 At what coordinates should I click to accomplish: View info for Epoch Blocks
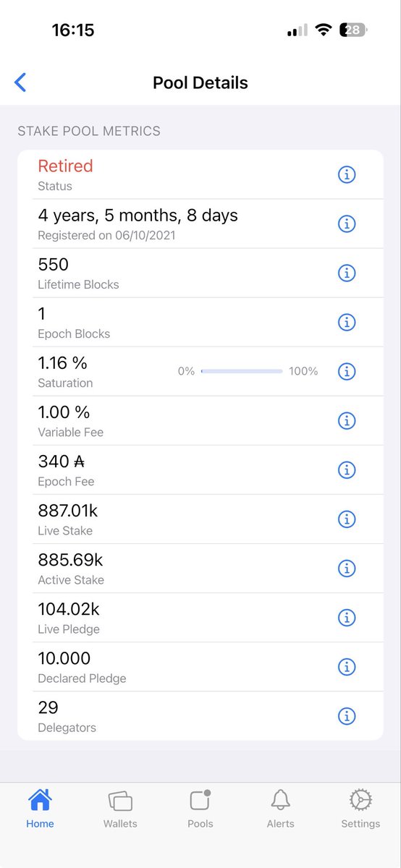pos(347,322)
